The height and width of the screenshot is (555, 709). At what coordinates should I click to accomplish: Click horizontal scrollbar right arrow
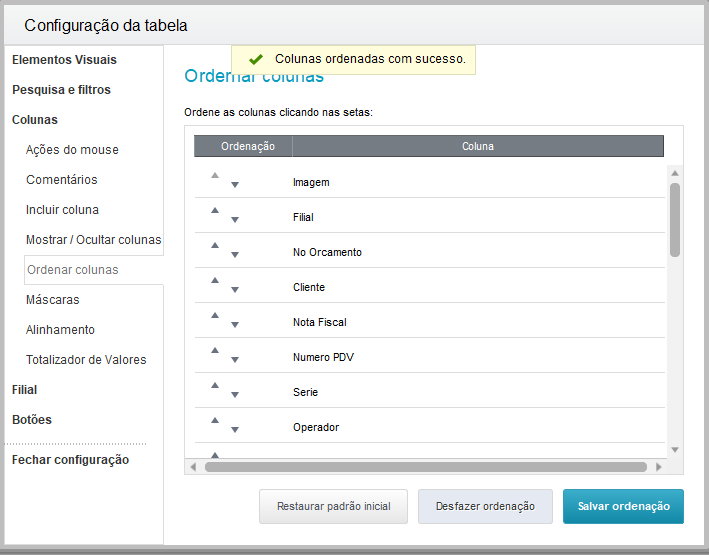(x=659, y=467)
